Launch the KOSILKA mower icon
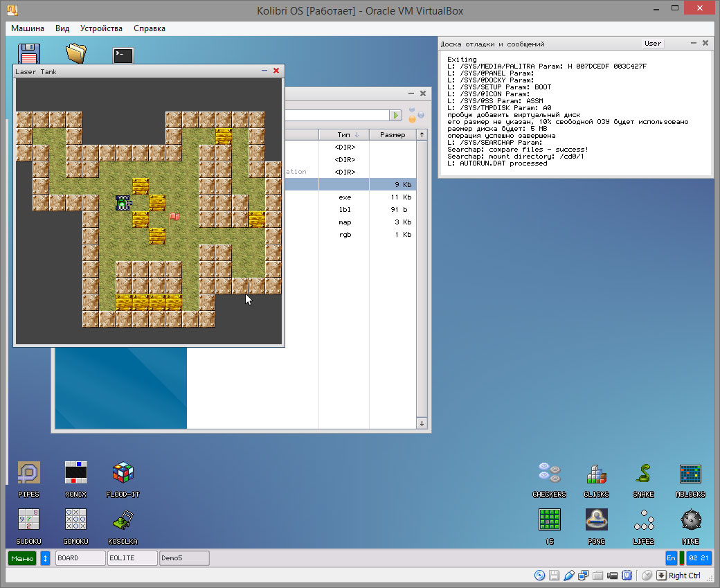This screenshot has width=720, height=588. pyautogui.click(x=123, y=520)
